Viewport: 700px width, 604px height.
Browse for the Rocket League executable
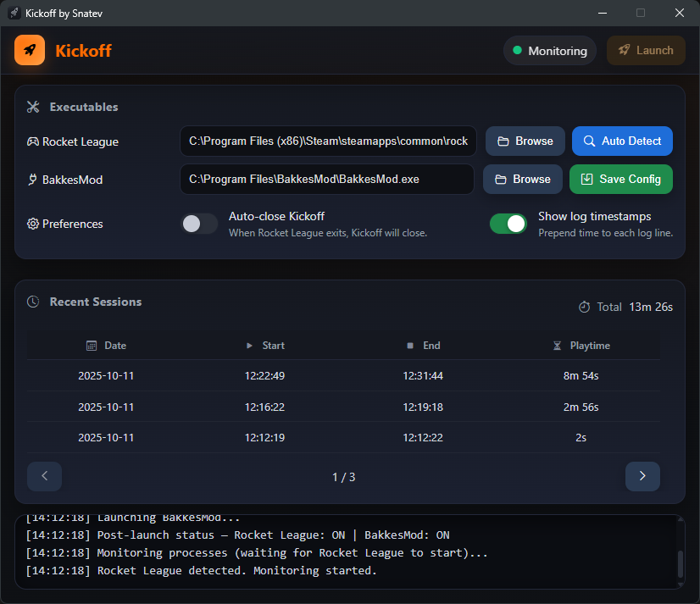click(525, 141)
